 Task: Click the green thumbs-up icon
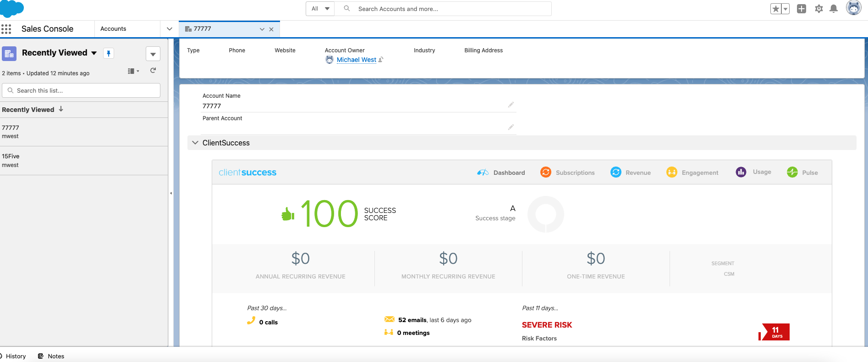tap(288, 213)
